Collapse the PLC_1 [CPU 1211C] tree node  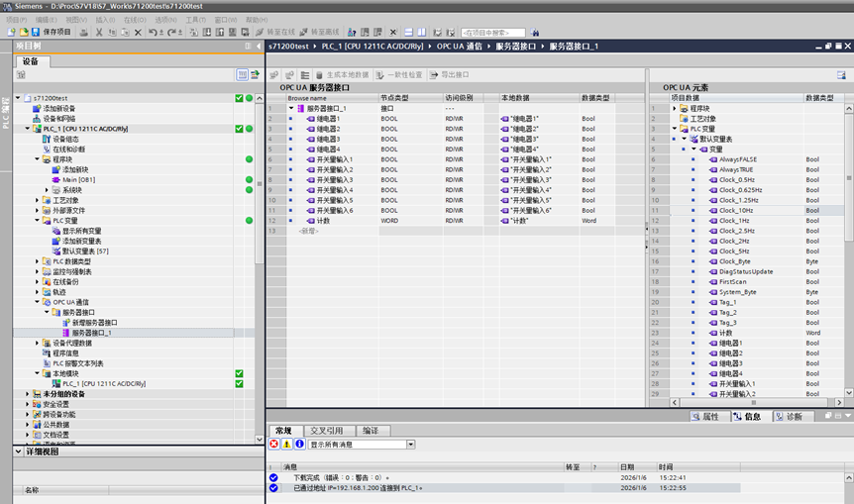point(28,129)
